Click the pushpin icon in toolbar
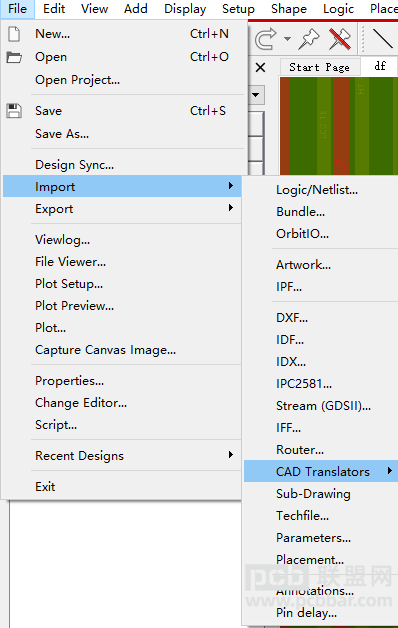This screenshot has width=398, height=628. [x=309, y=39]
